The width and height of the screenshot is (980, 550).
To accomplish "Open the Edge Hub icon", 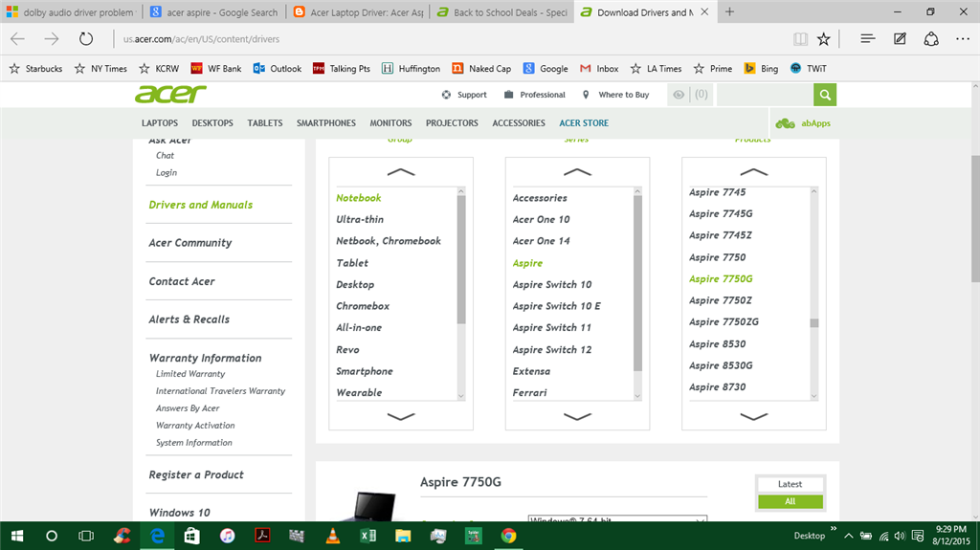I will (867, 39).
